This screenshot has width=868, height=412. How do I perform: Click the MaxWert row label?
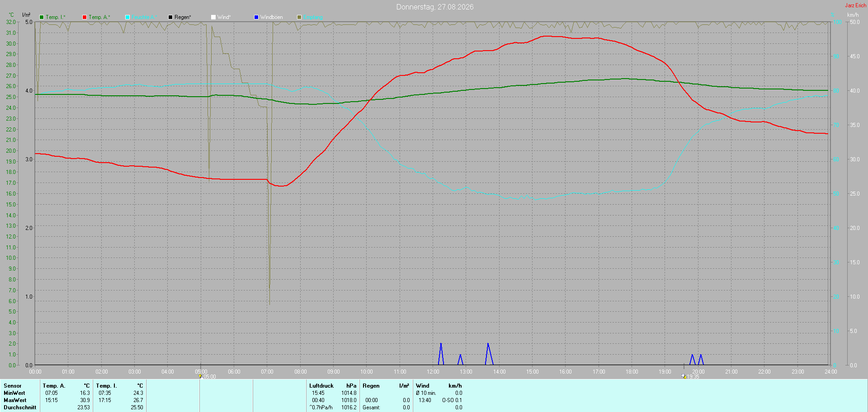(x=15, y=400)
